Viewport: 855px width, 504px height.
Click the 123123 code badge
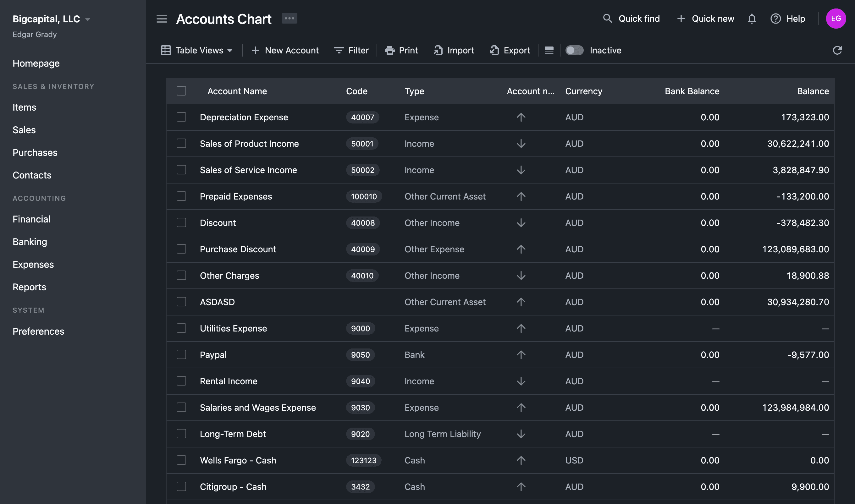click(x=364, y=460)
